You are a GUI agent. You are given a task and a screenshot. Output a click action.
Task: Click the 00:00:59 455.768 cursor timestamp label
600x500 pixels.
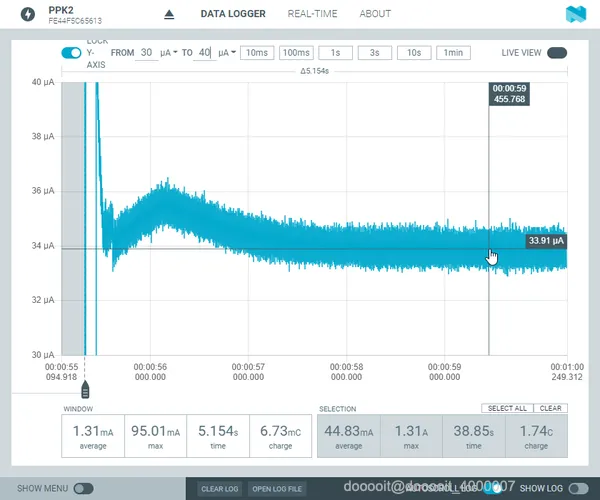point(509,94)
